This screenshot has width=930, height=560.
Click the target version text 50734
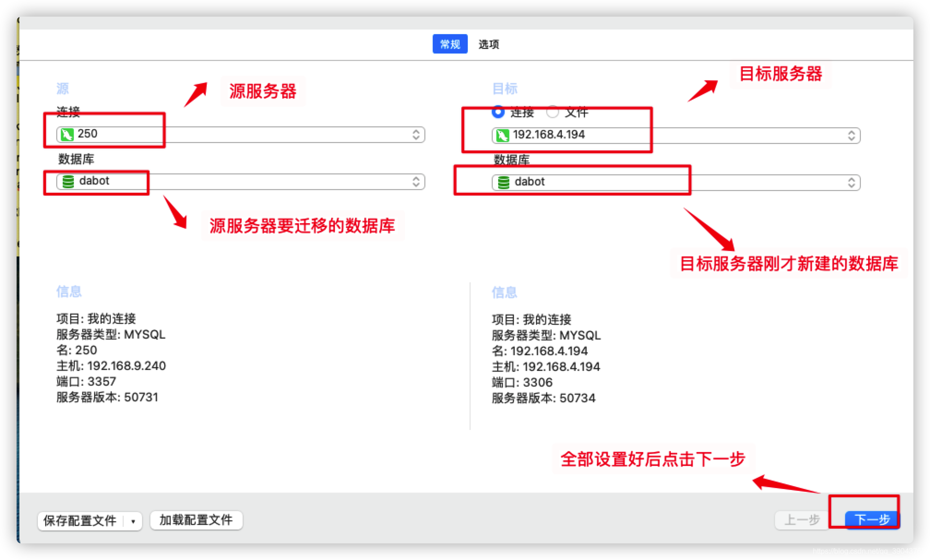point(578,398)
